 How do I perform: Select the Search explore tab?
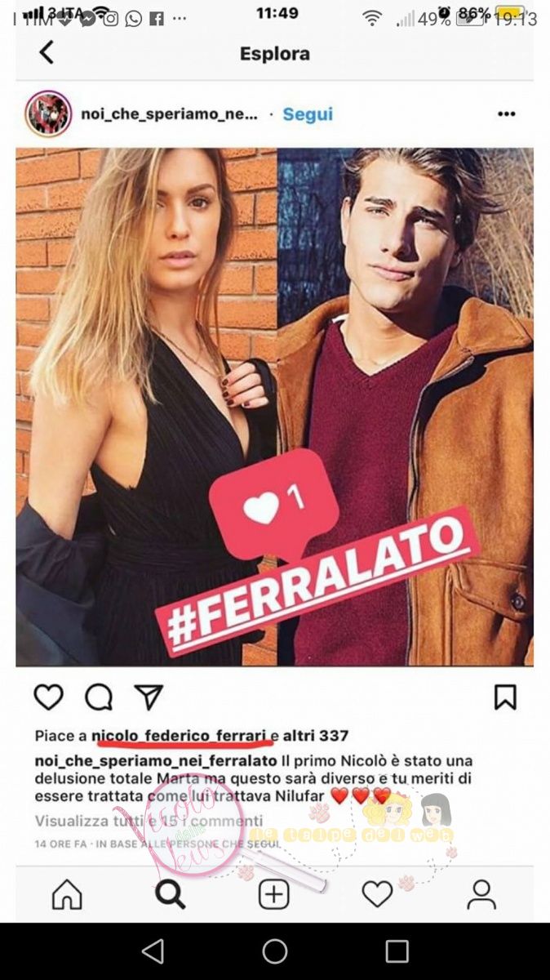click(x=170, y=894)
